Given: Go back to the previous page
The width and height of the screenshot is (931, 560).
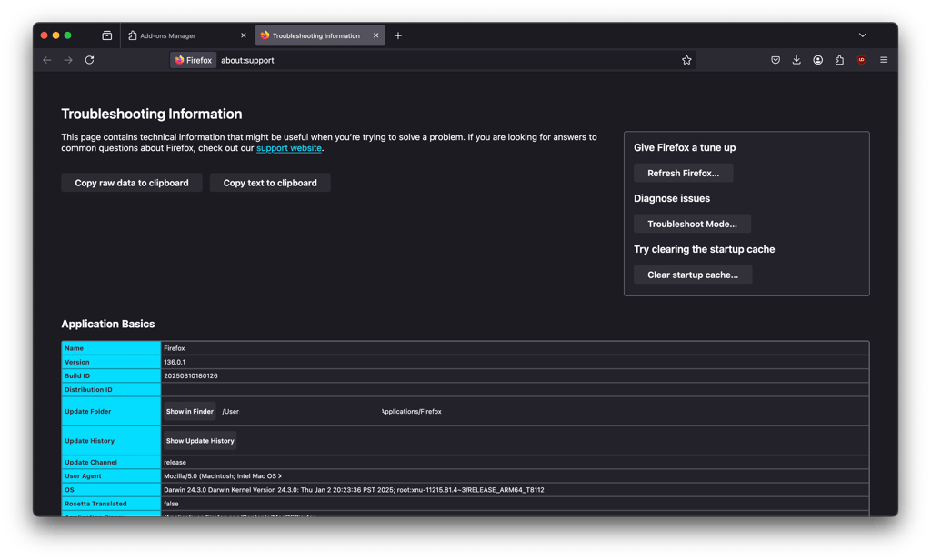Looking at the screenshot, I should click(47, 60).
